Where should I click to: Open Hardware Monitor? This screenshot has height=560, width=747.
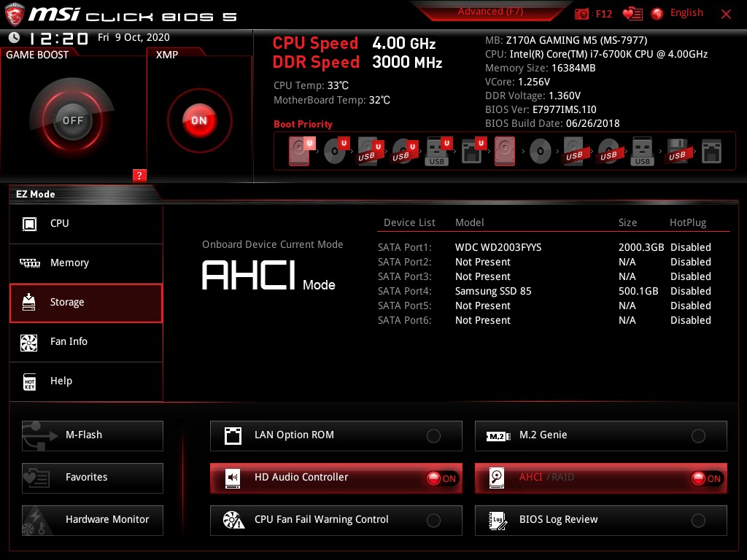click(93, 521)
